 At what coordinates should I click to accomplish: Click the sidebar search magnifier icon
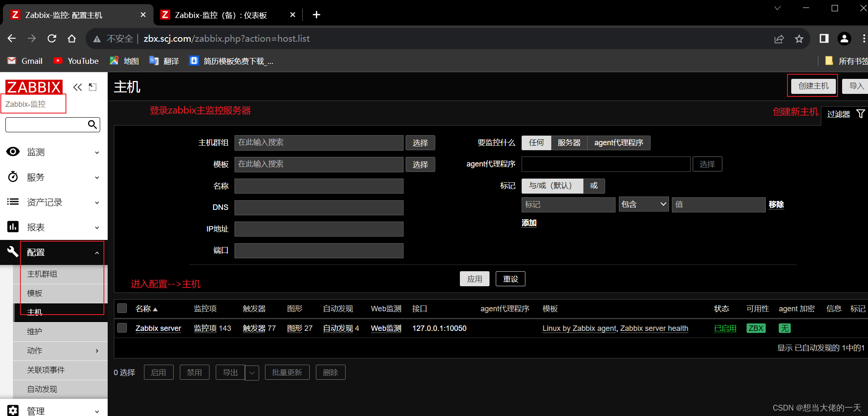92,124
